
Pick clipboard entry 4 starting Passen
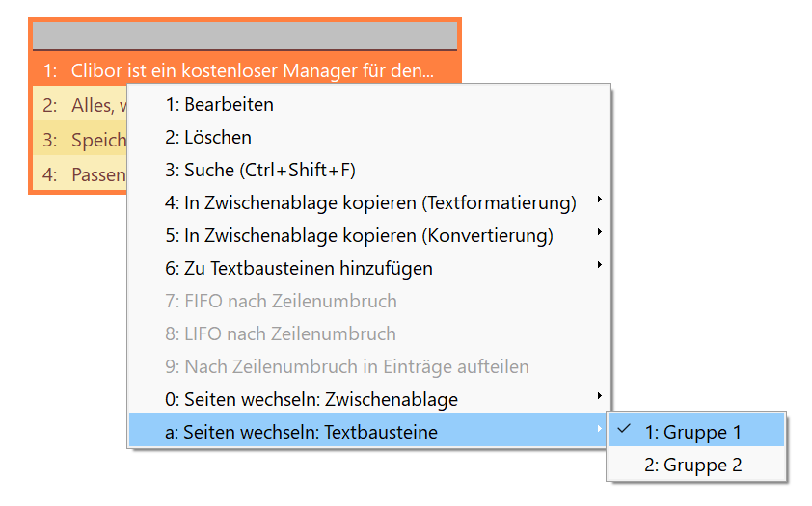coord(80,174)
